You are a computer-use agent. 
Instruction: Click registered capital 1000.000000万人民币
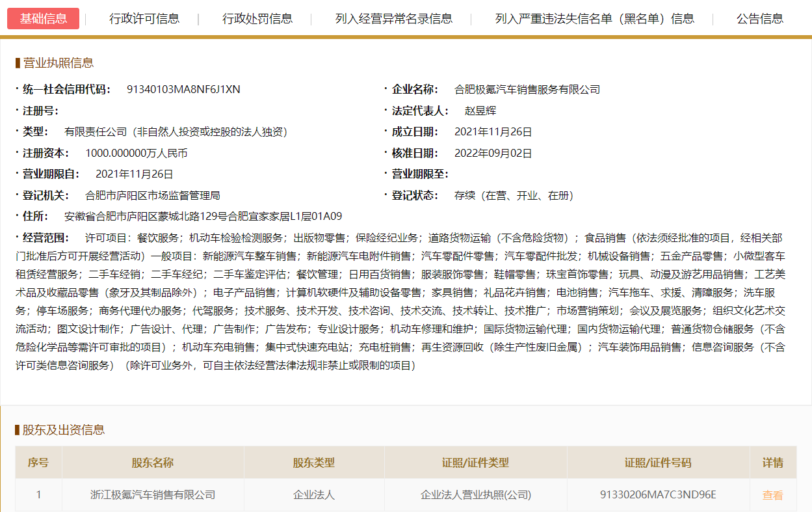(x=137, y=154)
